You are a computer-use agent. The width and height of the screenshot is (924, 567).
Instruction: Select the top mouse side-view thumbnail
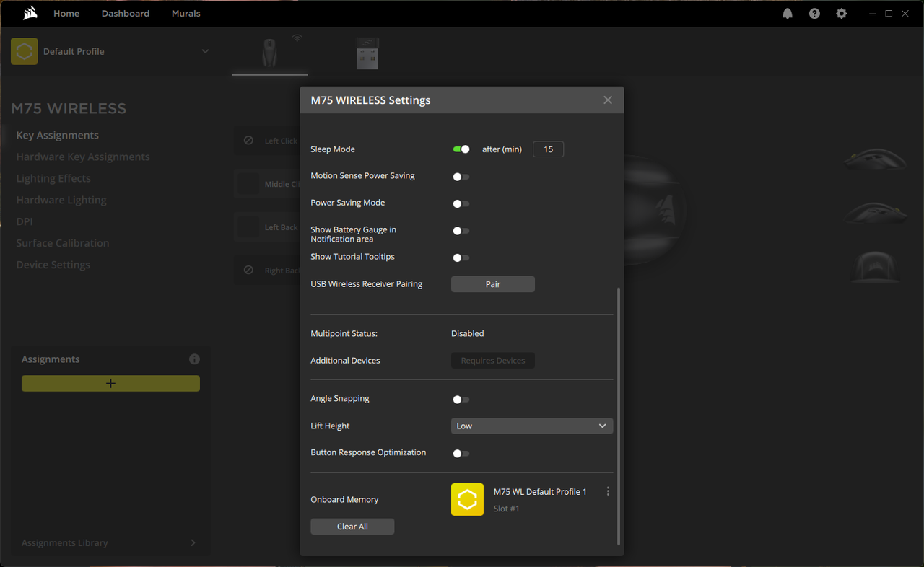tap(875, 158)
